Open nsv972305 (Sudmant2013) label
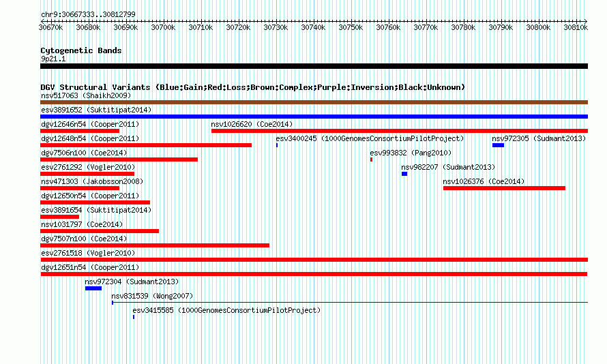The height and width of the screenshot is (364, 607). click(539, 138)
